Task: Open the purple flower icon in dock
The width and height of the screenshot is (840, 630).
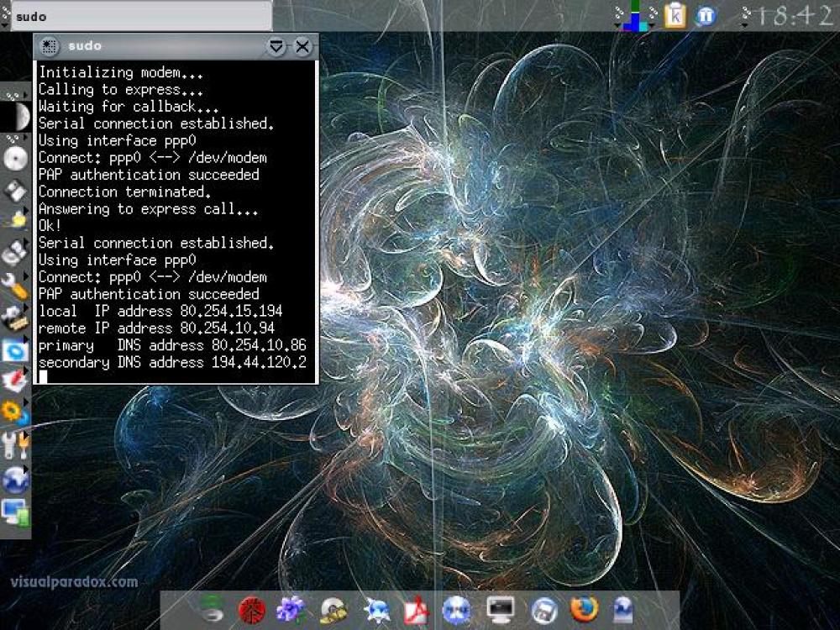Action: (x=291, y=610)
